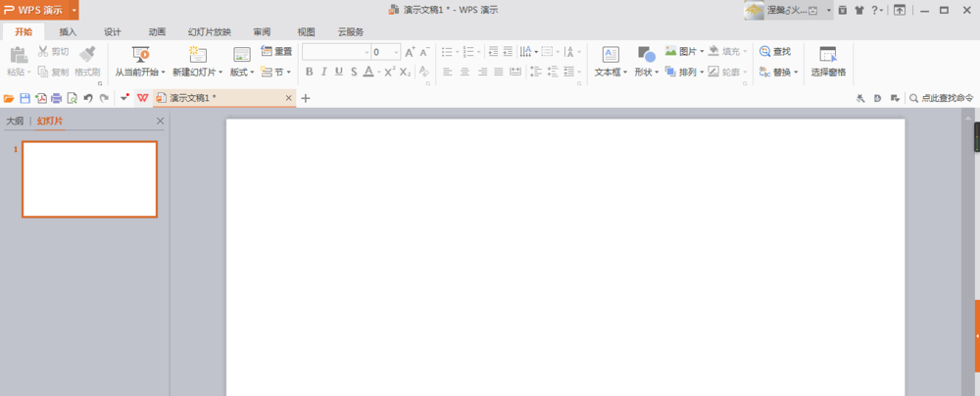Click the clear formatting eraser icon
Image resolution: width=980 pixels, height=396 pixels.
423,72
